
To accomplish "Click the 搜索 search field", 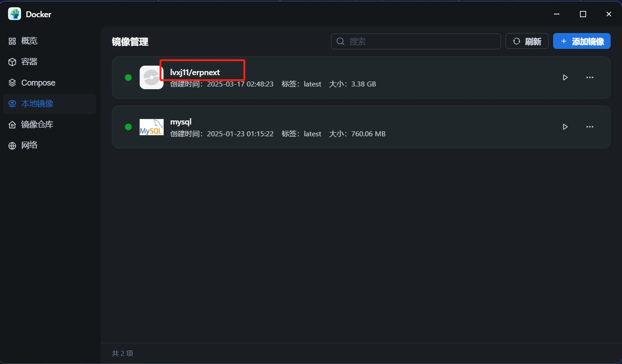I will 416,41.
